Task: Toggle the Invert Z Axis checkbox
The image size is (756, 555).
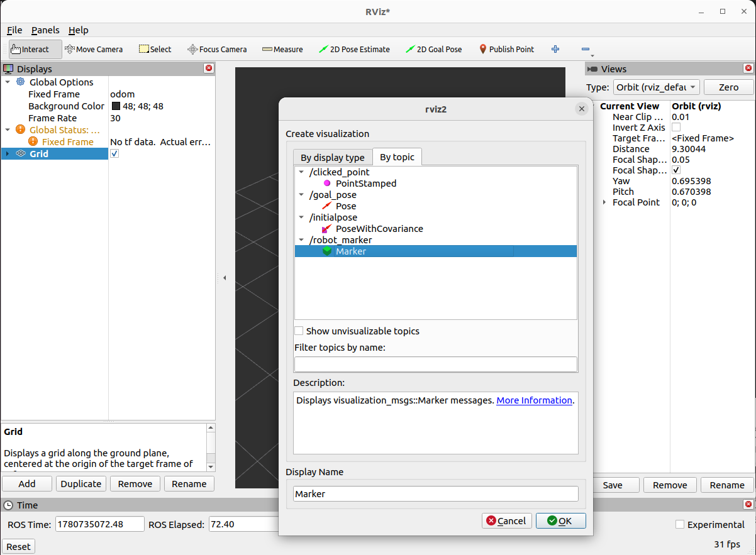Action: tap(676, 128)
